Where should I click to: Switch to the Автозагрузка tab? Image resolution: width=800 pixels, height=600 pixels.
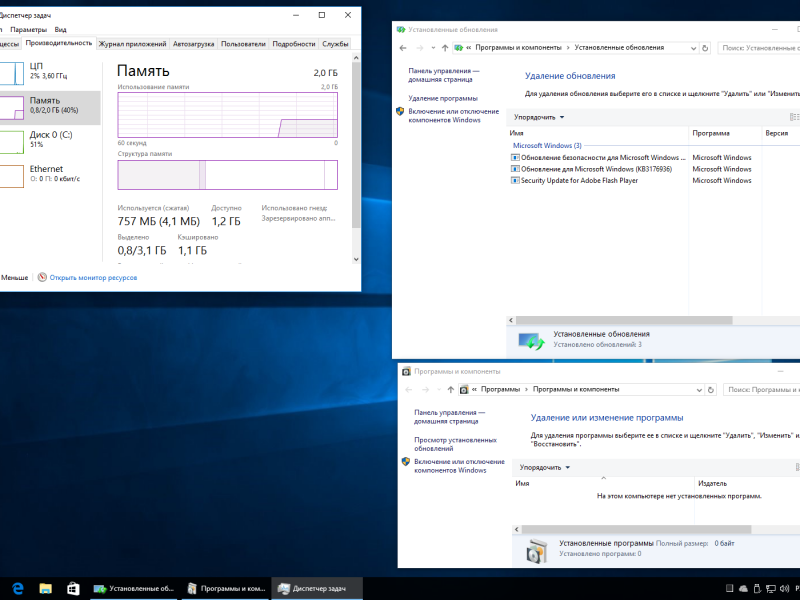[193, 44]
